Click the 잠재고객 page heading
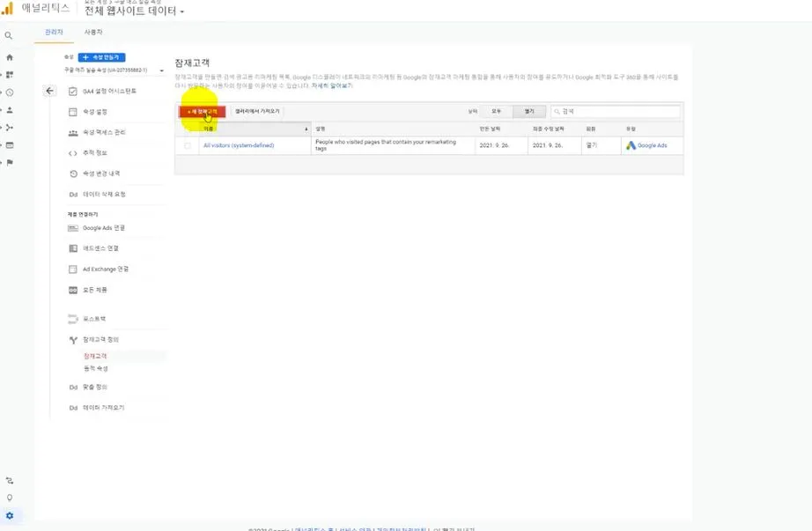This screenshot has height=531, width=812. pyautogui.click(x=192, y=63)
